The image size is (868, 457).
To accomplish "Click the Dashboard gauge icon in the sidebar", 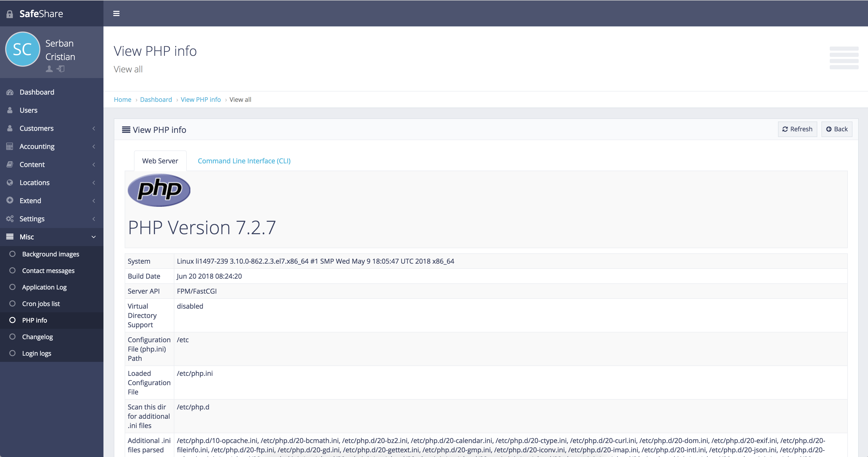I will pyautogui.click(x=10, y=92).
